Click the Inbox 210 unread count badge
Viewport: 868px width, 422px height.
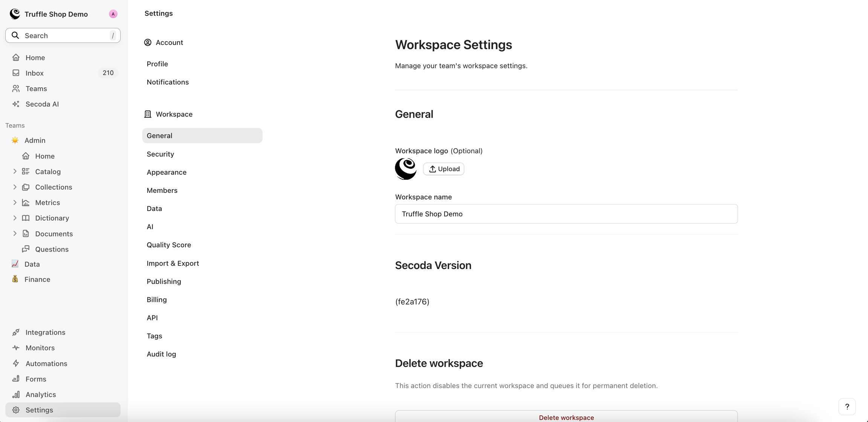(x=108, y=73)
